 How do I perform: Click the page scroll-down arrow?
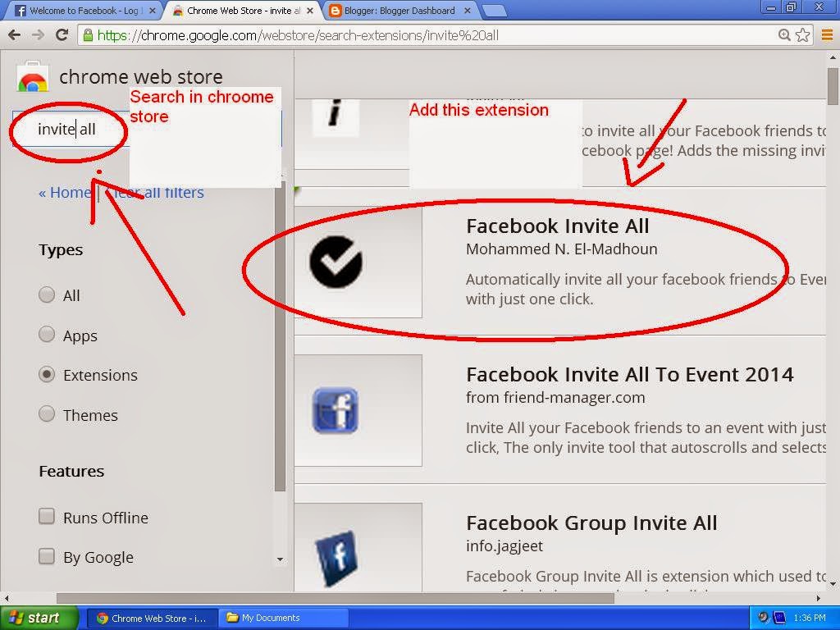coord(833,584)
